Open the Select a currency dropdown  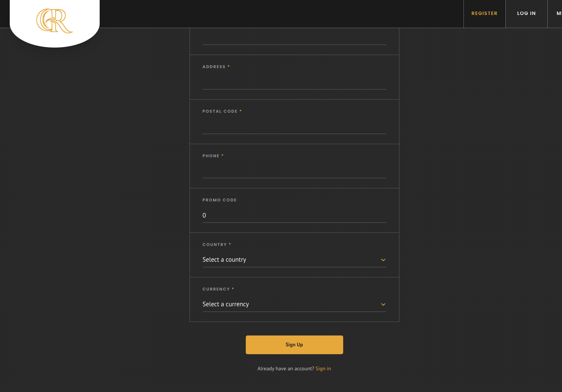click(294, 304)
